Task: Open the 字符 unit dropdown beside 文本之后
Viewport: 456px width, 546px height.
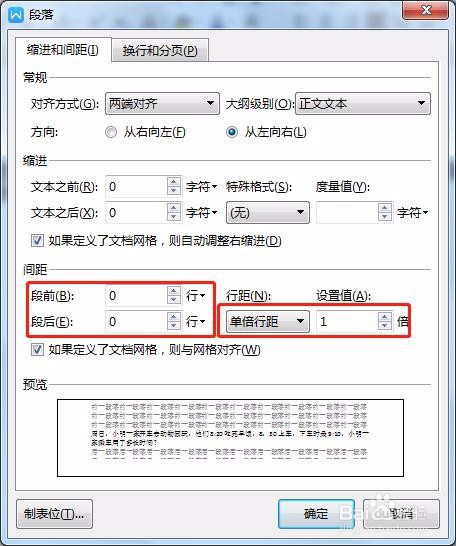Action: 201,213
